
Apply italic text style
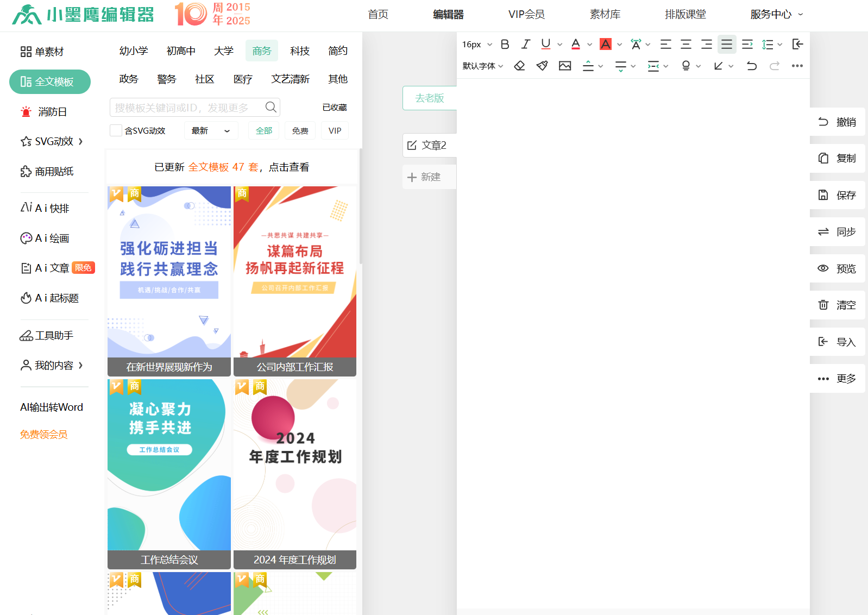[x=525, y=45]
